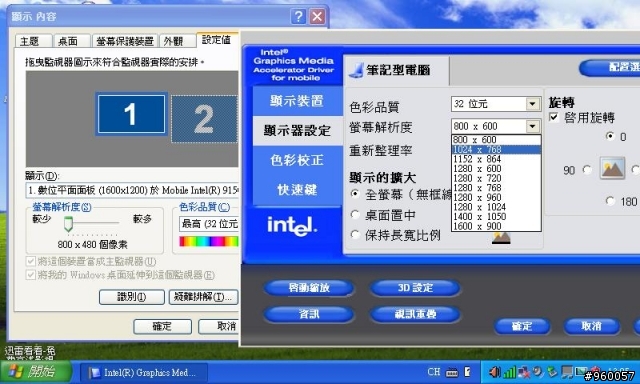Viewport: 640px width, 384px height.
Task: Click 取消 in 顯示 內容 dialog
Action: pyautogui.click(x=219, y=326)
